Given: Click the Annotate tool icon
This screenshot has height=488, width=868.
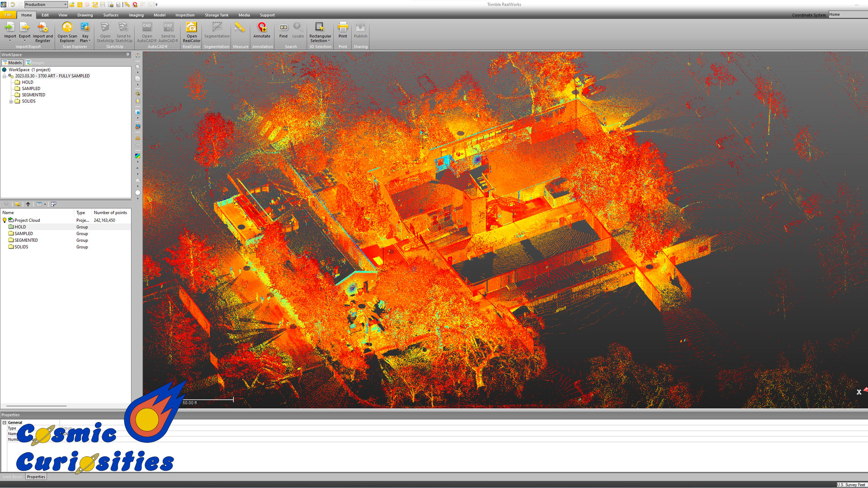Looking at the screenshot, I should (262, 28).
